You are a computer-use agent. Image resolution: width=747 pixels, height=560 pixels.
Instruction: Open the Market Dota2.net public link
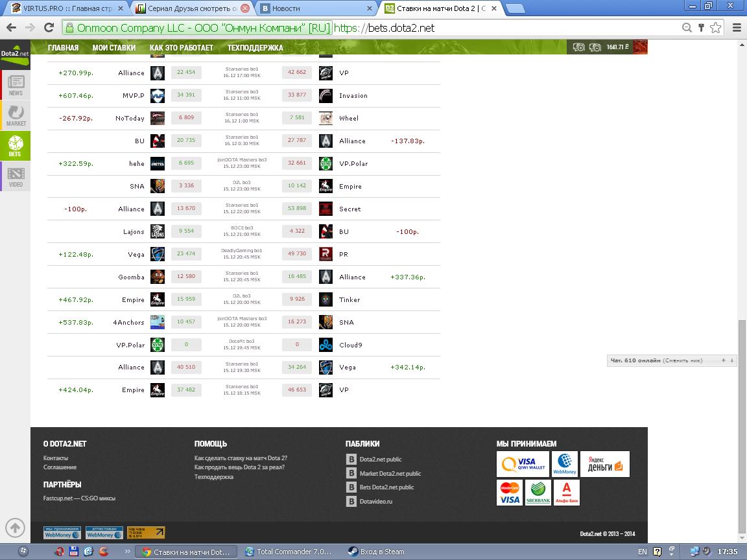click(390, 473)
